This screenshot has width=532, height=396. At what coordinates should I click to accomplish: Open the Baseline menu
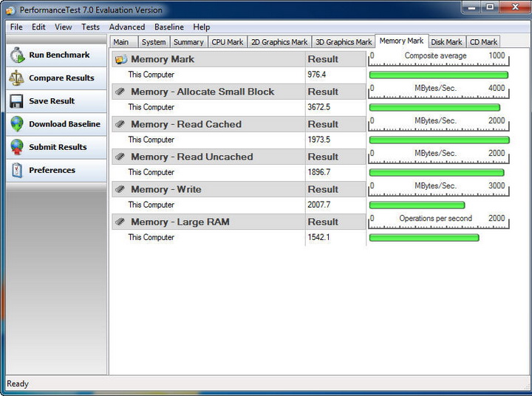click(x=169, y=27)
